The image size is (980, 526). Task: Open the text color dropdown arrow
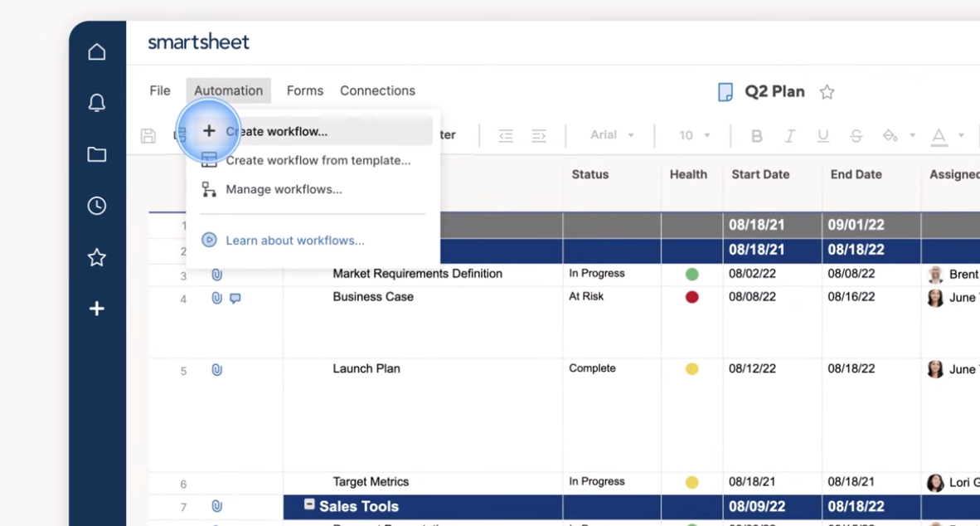click(x=961, y=135)
